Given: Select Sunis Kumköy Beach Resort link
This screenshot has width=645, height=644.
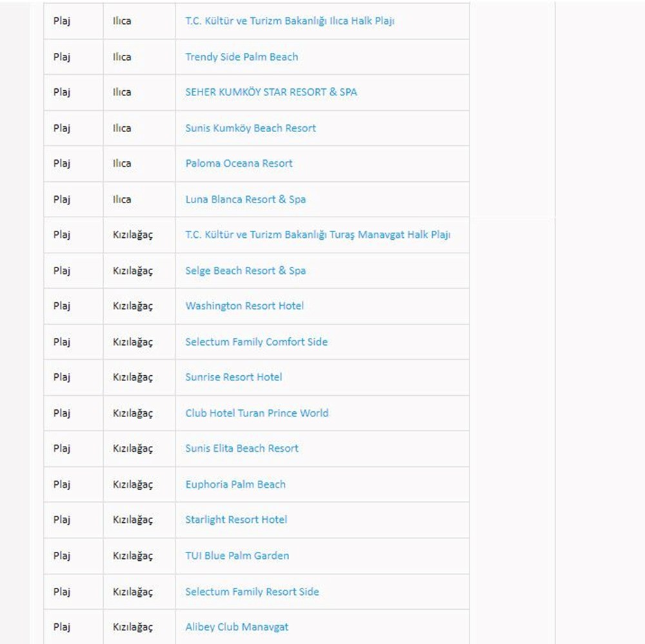Looking at the screenshot, I should coord(250,128).
